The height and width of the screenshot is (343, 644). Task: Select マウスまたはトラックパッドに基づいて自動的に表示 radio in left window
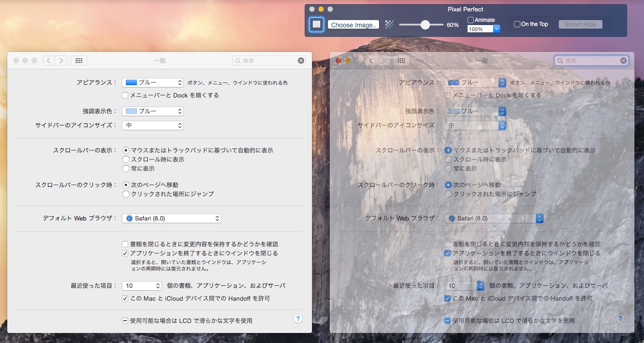tap(126, 150)
